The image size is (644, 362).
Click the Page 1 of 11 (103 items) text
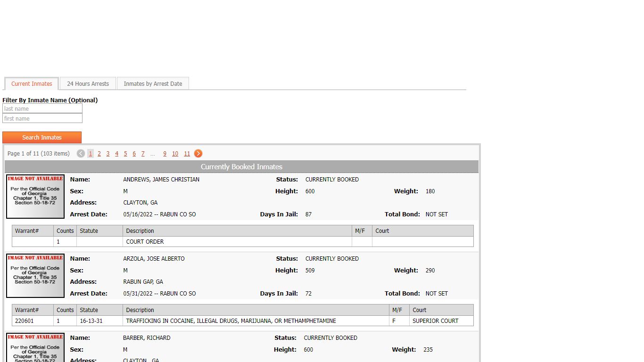coord(39,154)
